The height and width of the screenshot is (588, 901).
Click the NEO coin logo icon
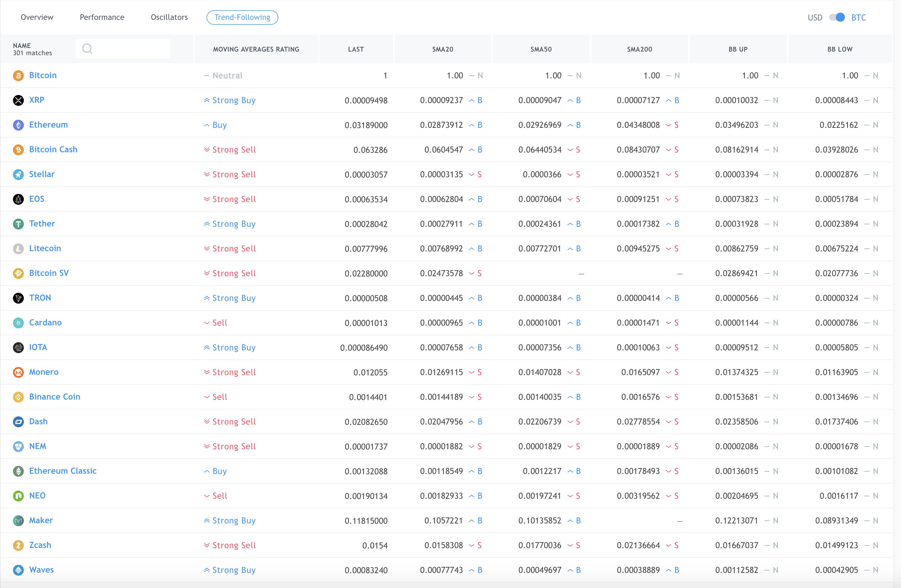point(18,496)
